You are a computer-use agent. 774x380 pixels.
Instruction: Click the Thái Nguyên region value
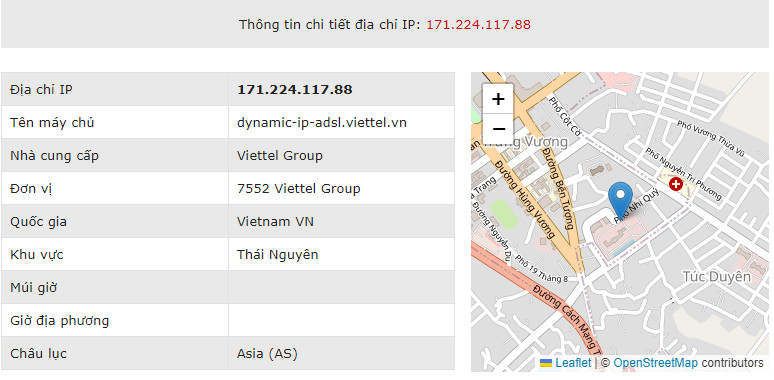tap(277, 254)
